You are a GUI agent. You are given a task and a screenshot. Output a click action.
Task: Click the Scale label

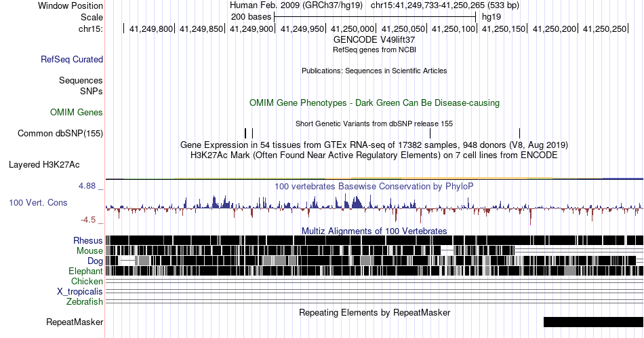[x=92, y=17]
